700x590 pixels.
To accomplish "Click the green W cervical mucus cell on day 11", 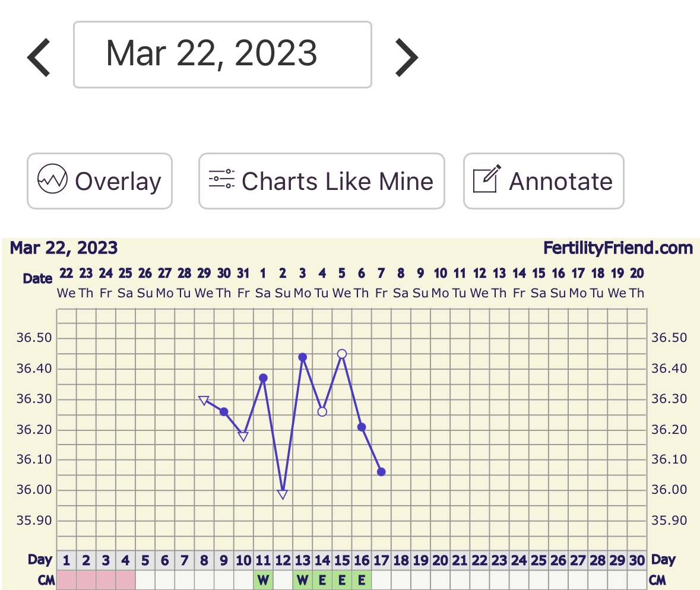I will [263, 581].
